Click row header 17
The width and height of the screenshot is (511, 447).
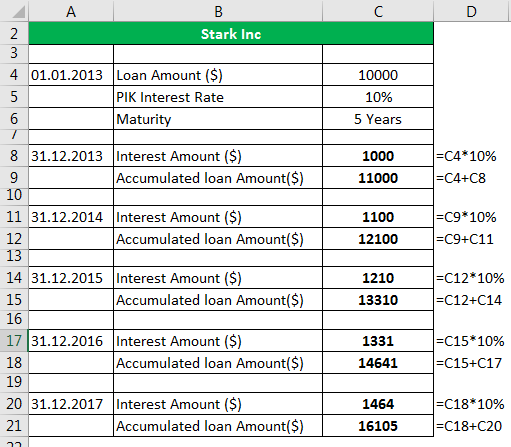pos(14,341)
